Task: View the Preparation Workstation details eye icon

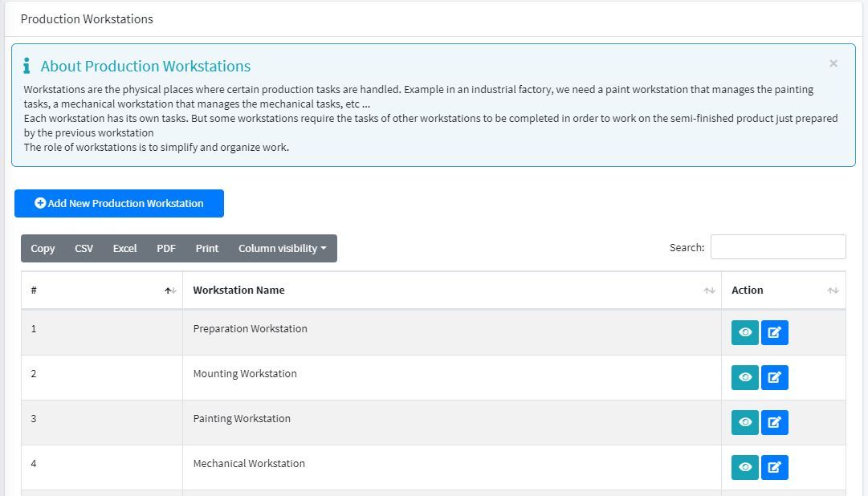Action: pos(744,332)
